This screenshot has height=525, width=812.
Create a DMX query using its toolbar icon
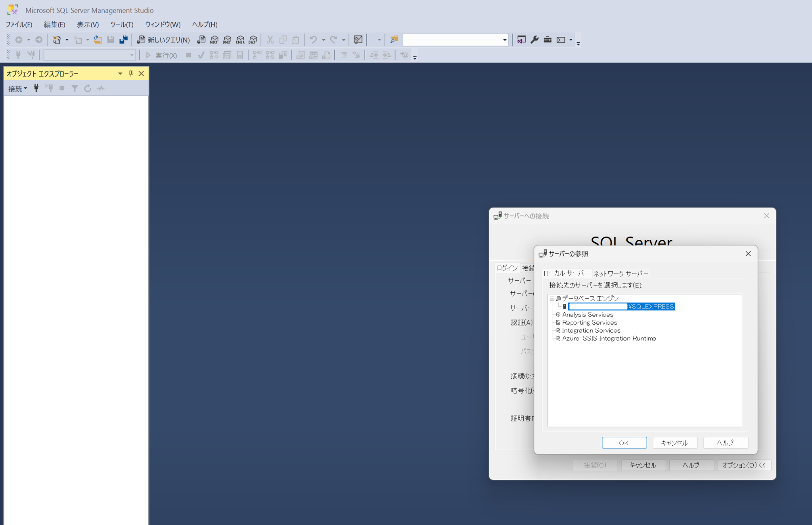coord(227,40)
